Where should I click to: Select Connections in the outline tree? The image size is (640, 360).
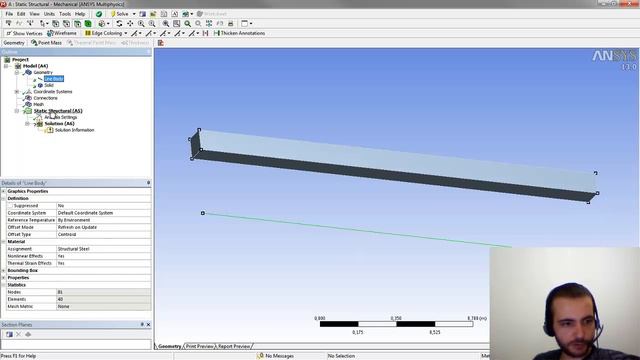[45, 98]
